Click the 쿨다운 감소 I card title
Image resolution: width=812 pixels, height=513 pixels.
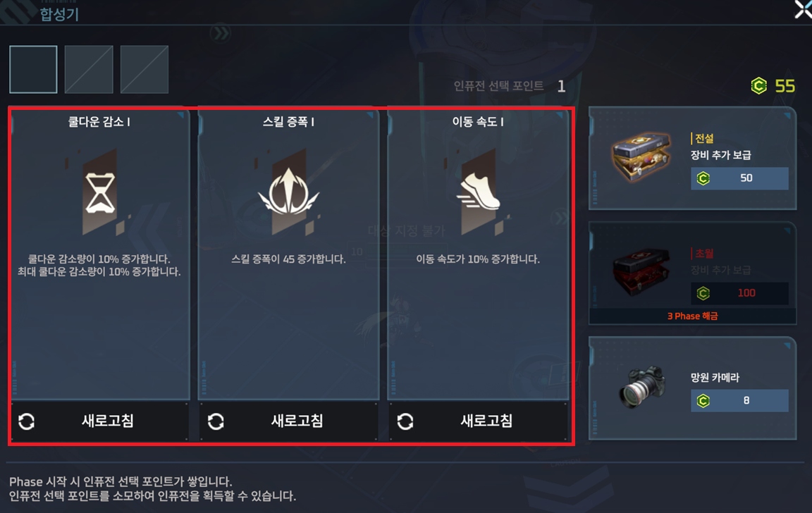99,122
